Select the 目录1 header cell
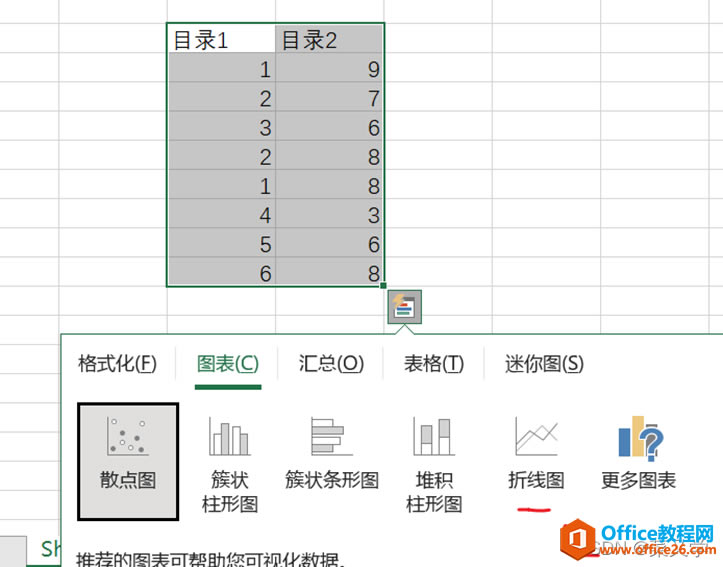Screen dimensions: 723x567 (x=222, y=38)
